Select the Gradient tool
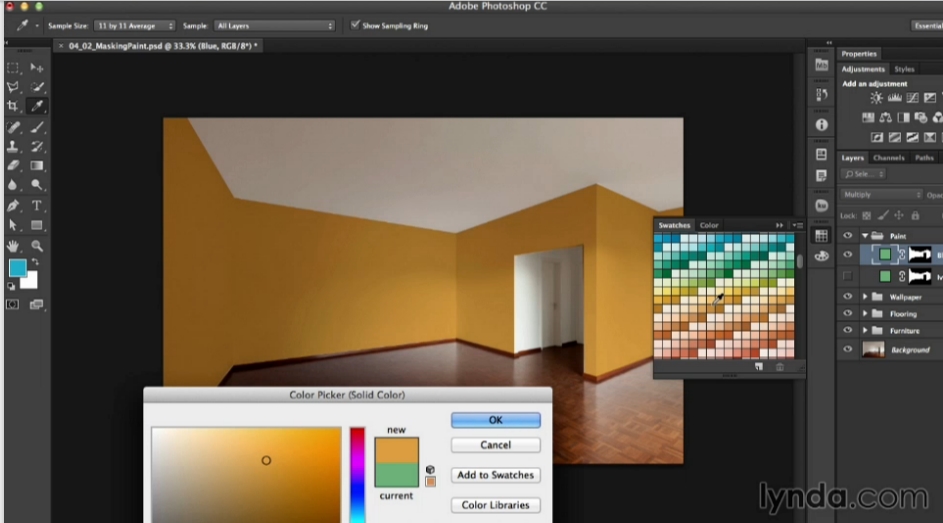The image size is (943, 523). (x=37, y=165)
